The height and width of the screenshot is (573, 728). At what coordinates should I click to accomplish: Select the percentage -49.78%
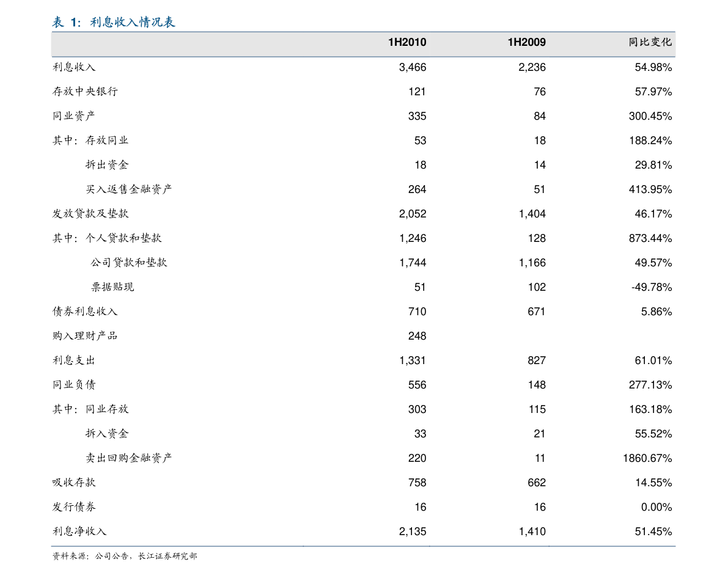[652, 287]
